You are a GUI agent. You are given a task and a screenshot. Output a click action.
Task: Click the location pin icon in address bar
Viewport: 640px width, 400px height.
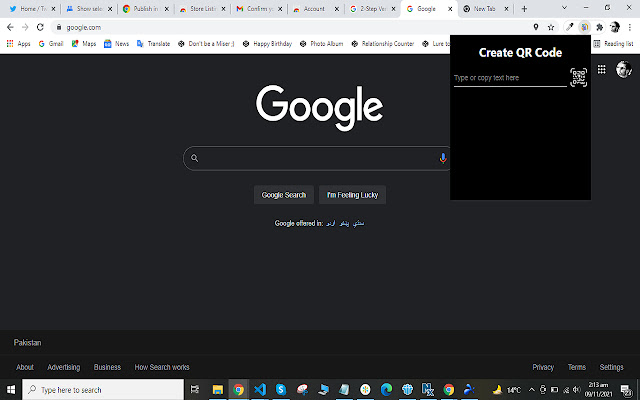coord(536,27)
